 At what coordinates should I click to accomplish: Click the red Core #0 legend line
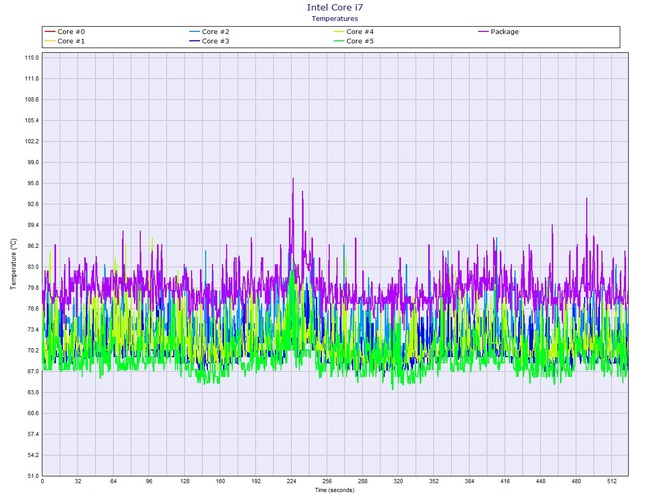[50, 32]
